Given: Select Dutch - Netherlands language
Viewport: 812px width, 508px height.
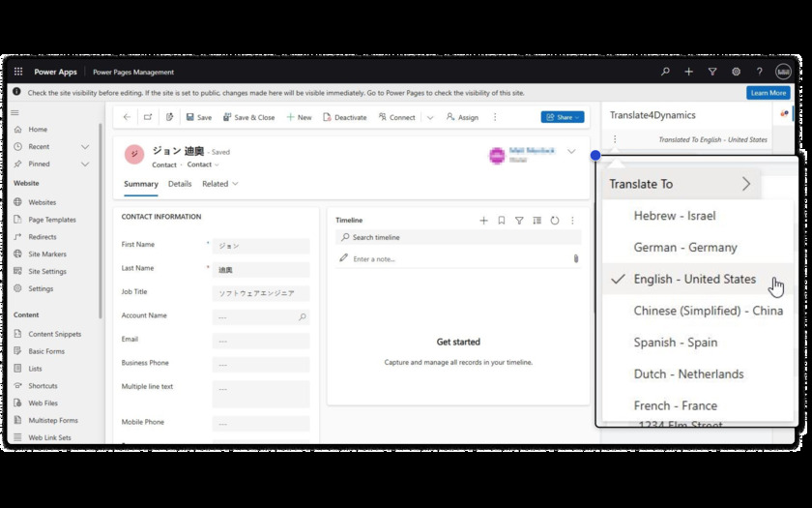Looking at the screenshot, I should (x=698, y=374).
